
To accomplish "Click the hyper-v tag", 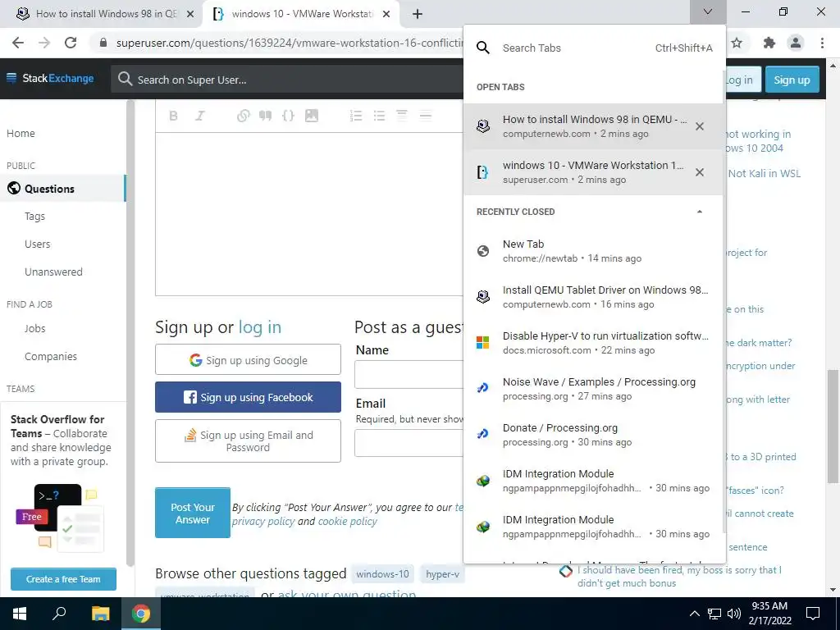I will click(442, 573).
